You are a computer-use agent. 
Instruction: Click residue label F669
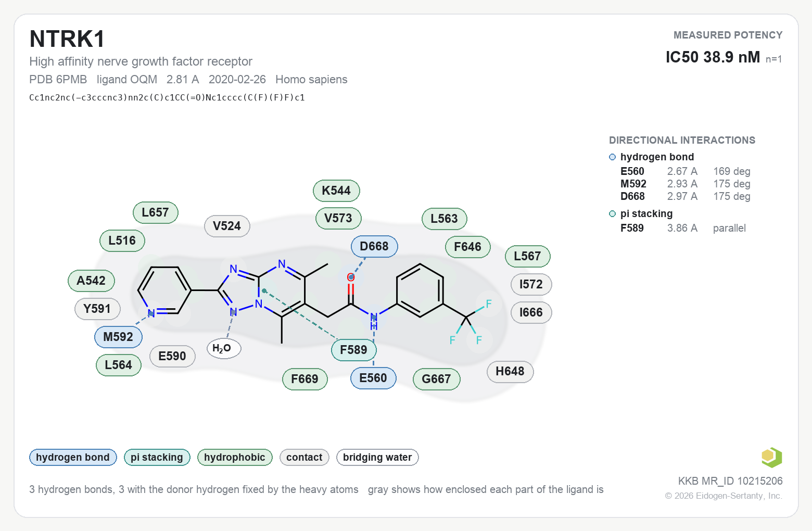[304, 379]
